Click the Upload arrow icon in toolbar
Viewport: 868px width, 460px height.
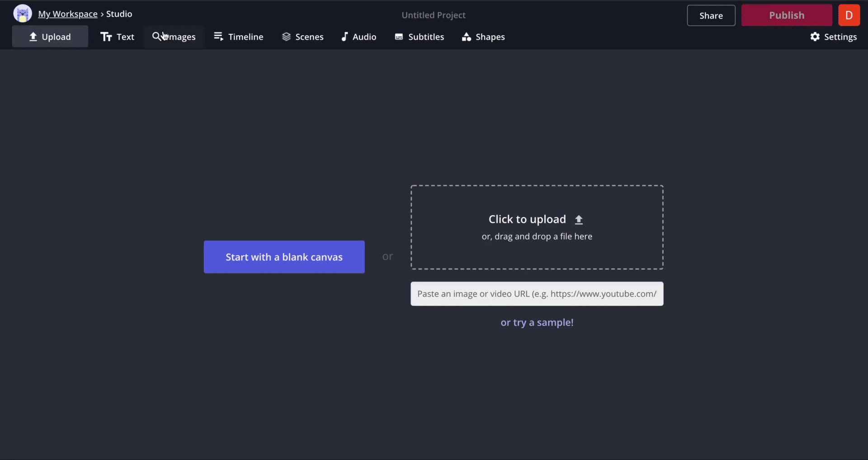[x=33, y=37]
